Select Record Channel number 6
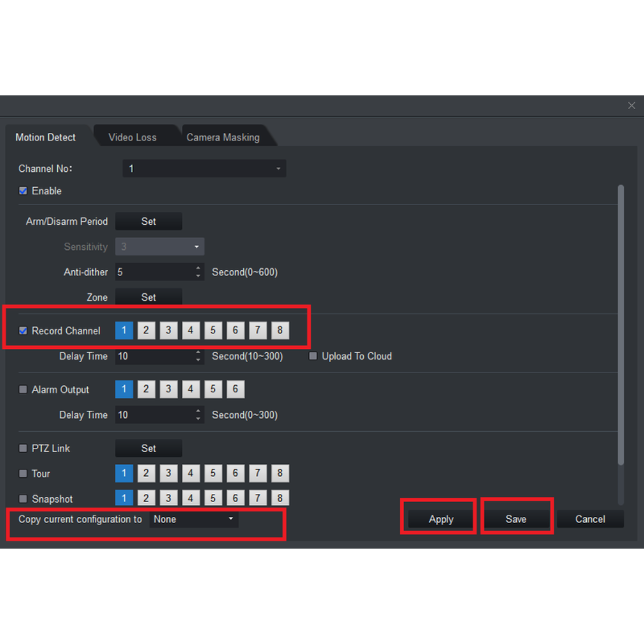Screen dimensions: 644x644 (236, 330)
